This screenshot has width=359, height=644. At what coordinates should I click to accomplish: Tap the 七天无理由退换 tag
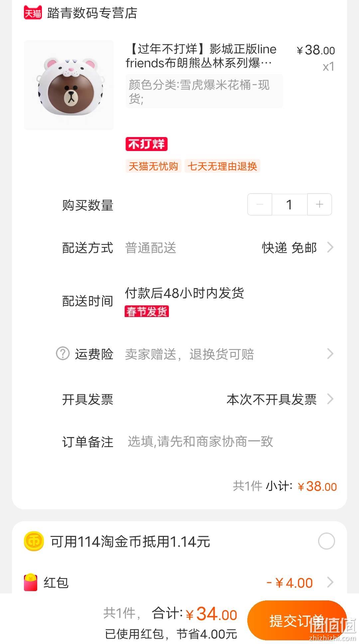click(222, 166)
